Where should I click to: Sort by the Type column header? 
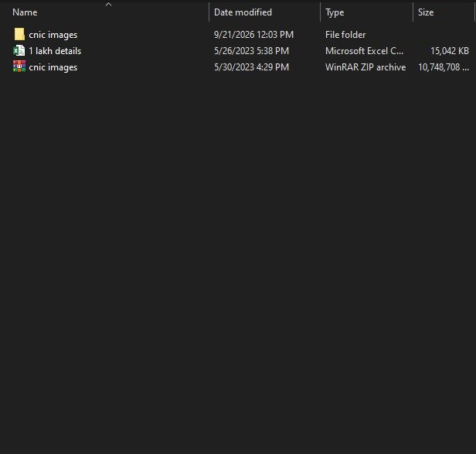(335, 12)
